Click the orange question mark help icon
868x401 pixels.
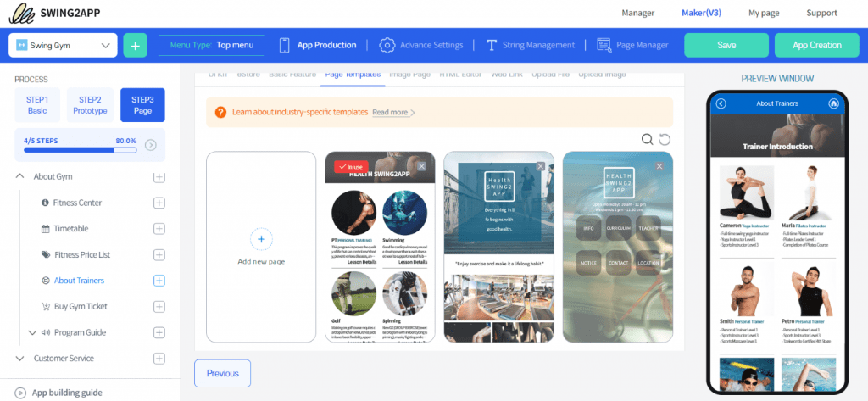[220, 113]
